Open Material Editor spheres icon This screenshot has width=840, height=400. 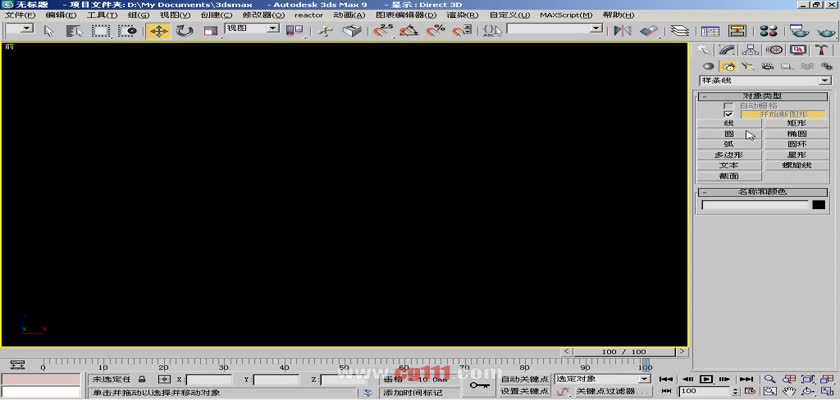click(768, 31)
